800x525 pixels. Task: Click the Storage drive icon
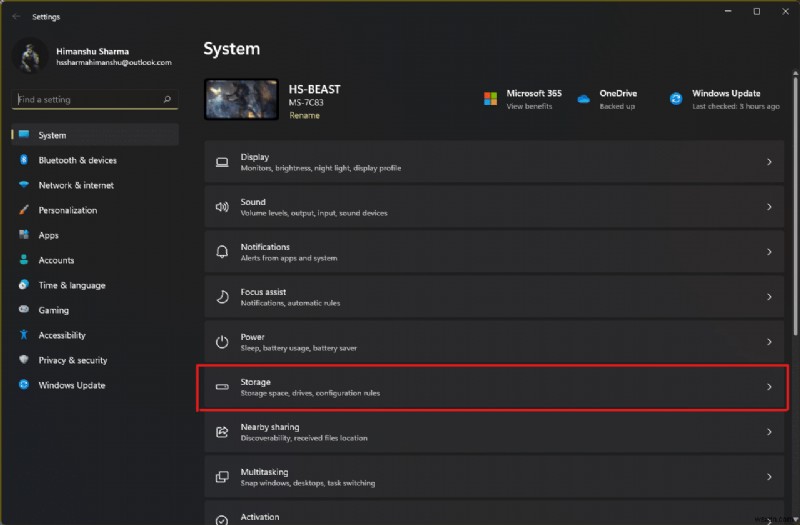(x=222, y=387)
